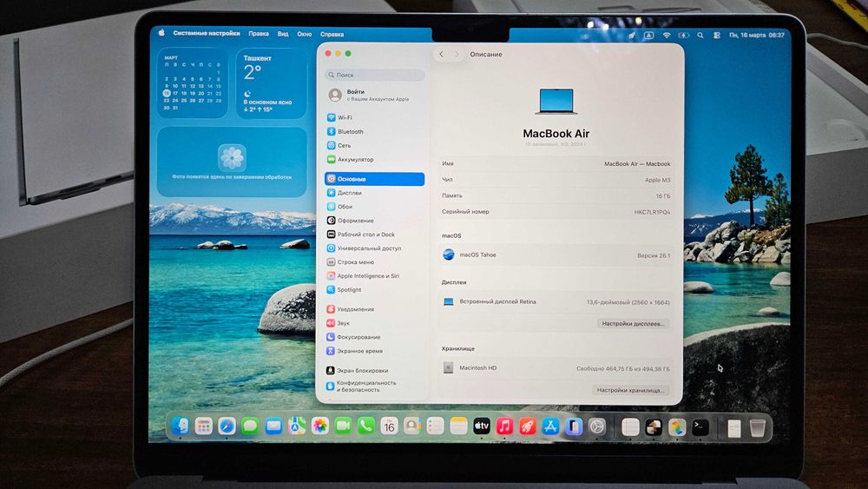The image size is (868, 489).
Task: Go back with the toolbar chevron
Action: (441, 54)
